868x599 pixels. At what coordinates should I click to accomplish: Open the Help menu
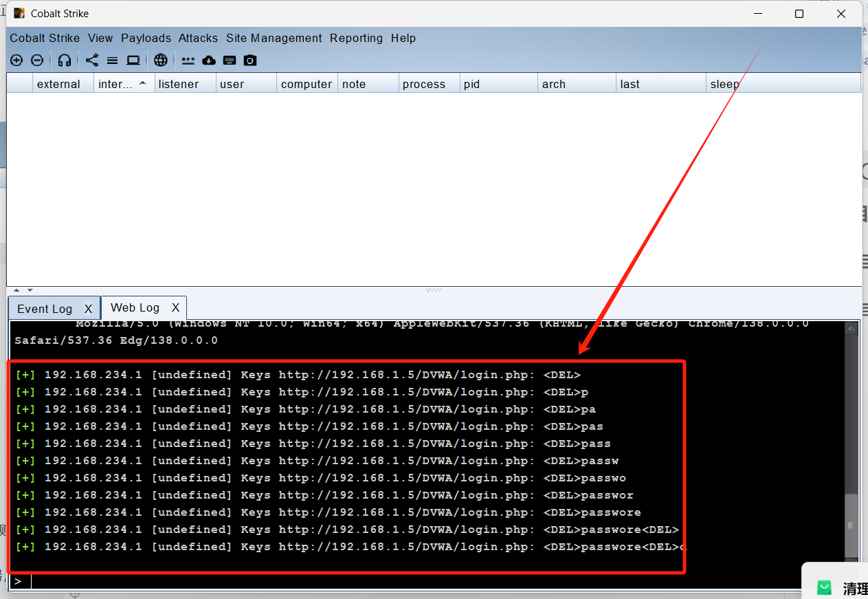403,39
